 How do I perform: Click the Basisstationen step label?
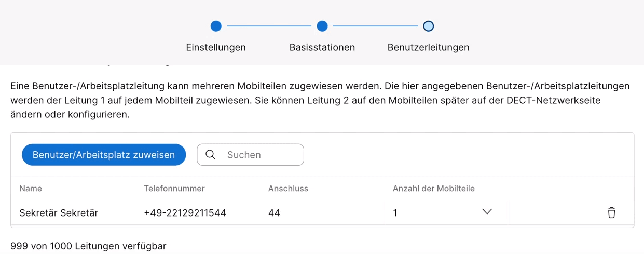322,47
